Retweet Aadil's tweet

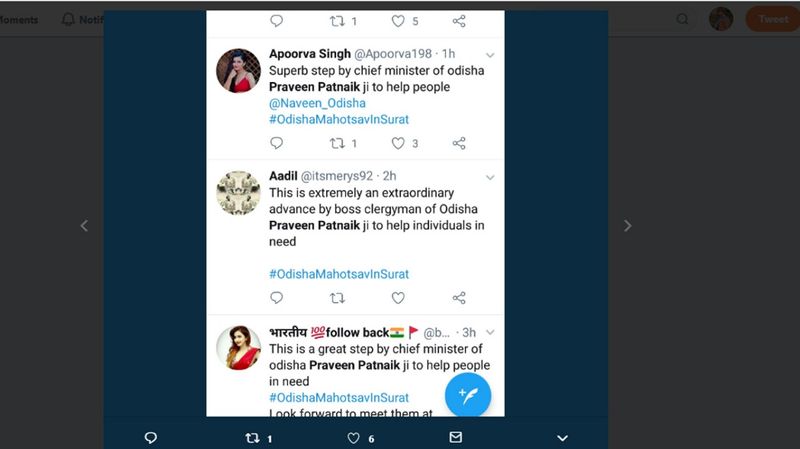(337, 298)
